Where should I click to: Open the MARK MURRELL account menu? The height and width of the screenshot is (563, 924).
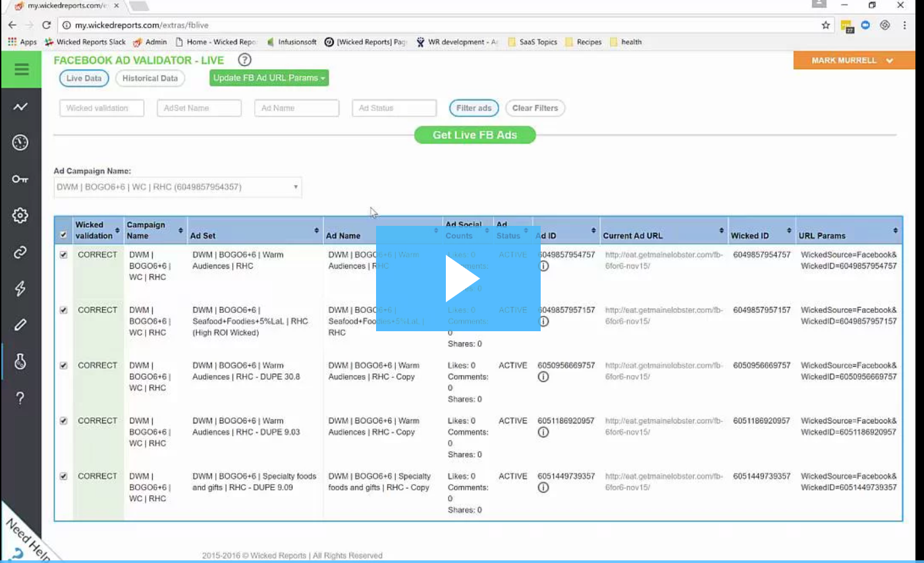click(x=854, y=60)
